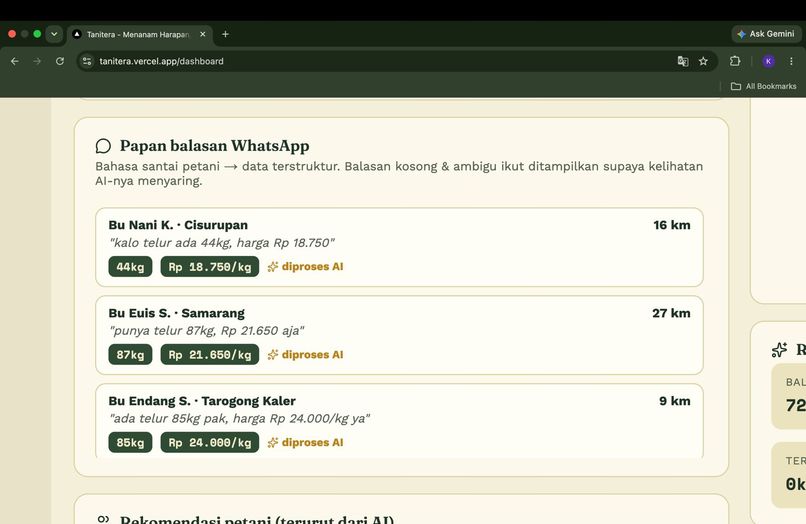Screen dimensions: 806x524
Task: Click the browser forward arrow
Action: pyautogui.click(x=37, y=61)
